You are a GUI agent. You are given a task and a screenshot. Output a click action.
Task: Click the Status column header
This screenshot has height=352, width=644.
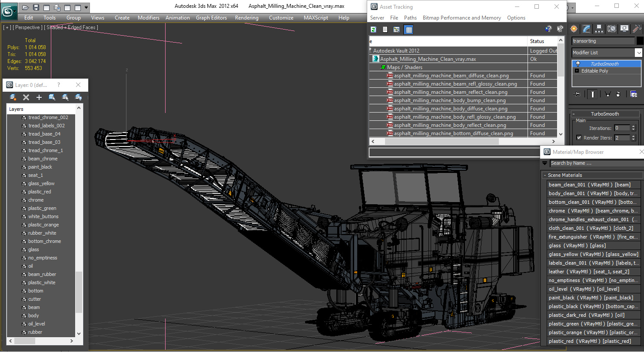point(542,41)
